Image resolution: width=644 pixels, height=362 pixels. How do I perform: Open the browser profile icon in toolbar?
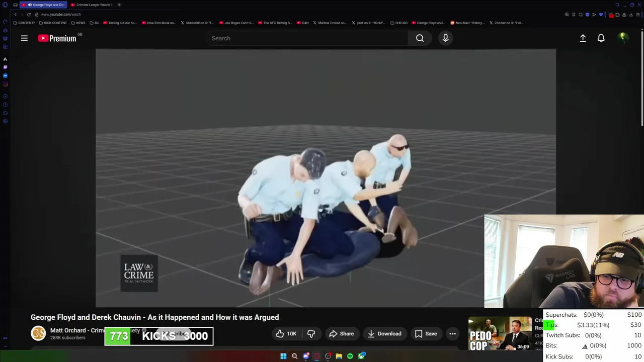[624, 15]
